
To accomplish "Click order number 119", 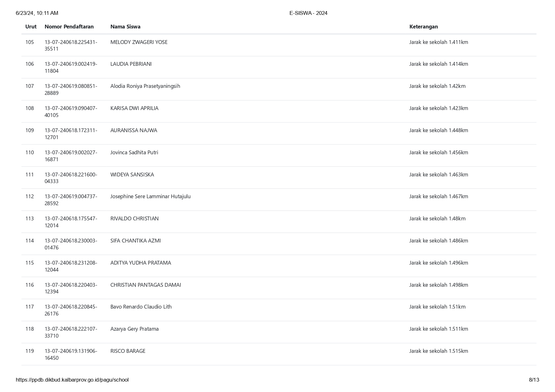I will (x=29, y=351).
